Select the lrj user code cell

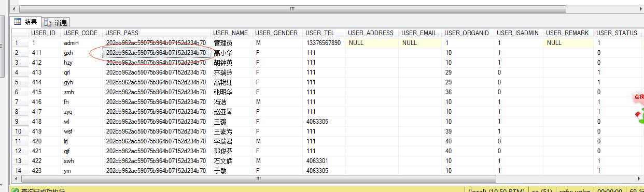(81, 141)
